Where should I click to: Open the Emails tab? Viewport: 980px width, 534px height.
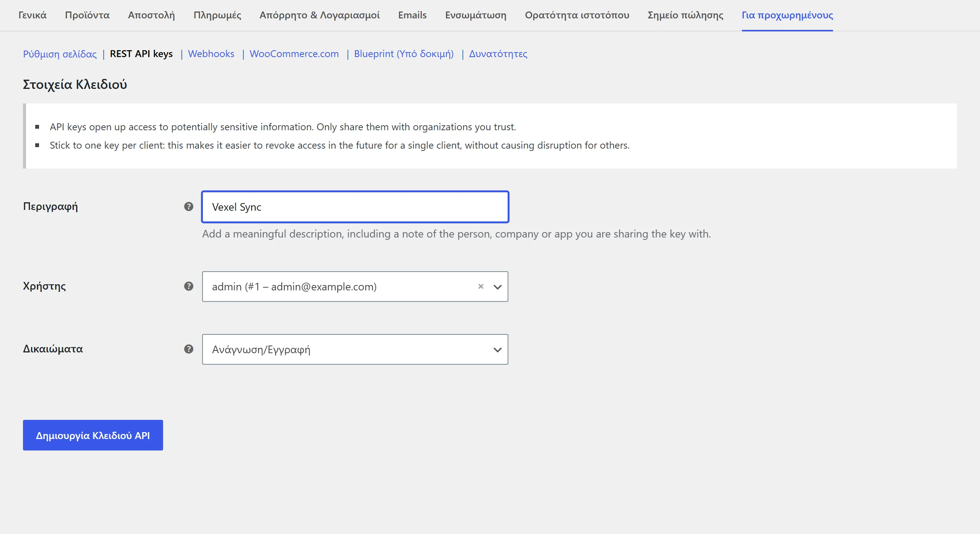pyautogui.click(x=412, y=15)
